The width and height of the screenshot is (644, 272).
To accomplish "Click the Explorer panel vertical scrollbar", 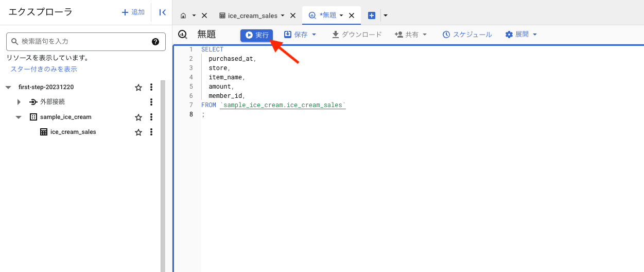I will (163, 175).
